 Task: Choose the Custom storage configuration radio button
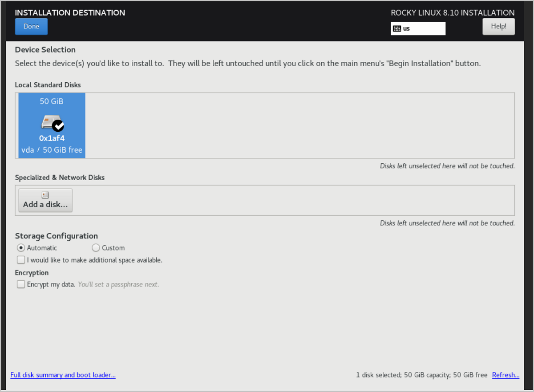96,248
